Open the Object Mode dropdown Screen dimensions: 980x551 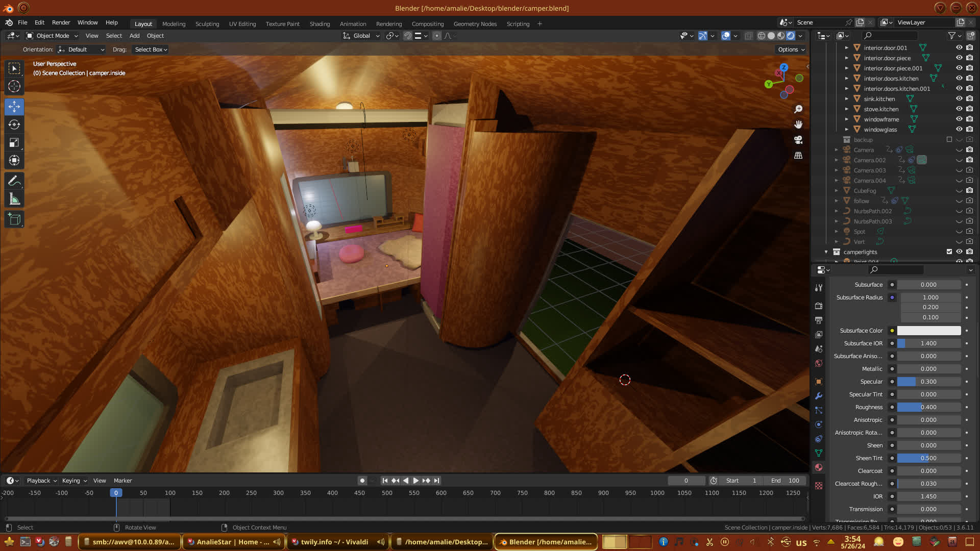52,36
